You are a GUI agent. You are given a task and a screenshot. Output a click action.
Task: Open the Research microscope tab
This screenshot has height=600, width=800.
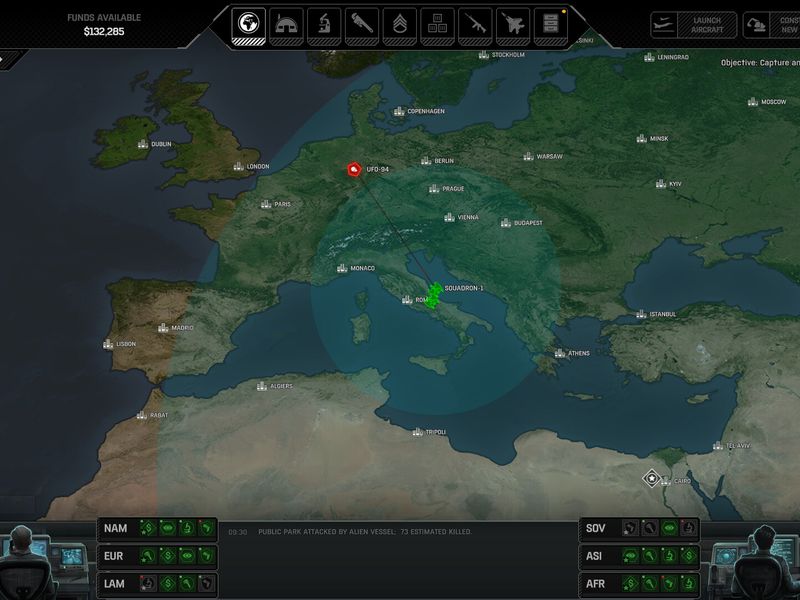pyautogui.click(x=324, y=25)
